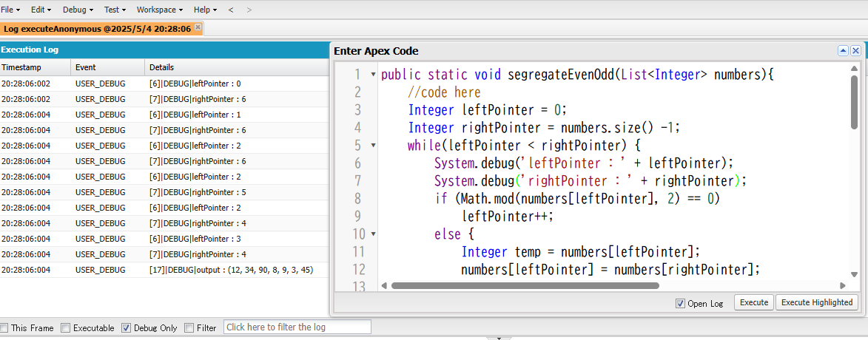Screen dimensions: 868x340
Task: Go forward with the right arrow
Action: (249, 10)
